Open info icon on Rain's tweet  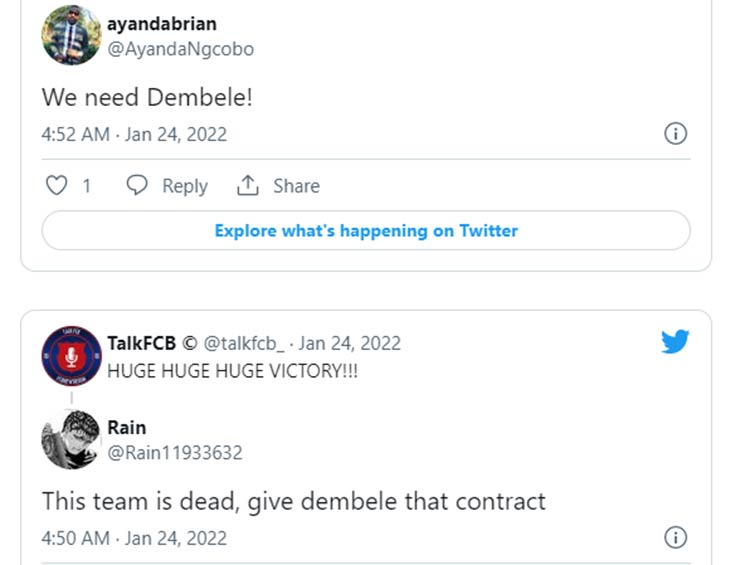pos(676,538)
